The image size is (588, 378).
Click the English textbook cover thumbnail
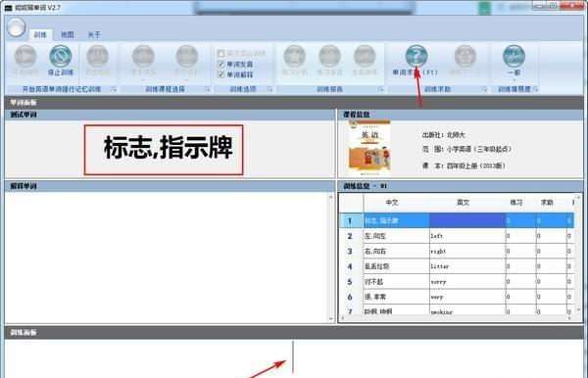pyautogui.click(x=369, y=148)
